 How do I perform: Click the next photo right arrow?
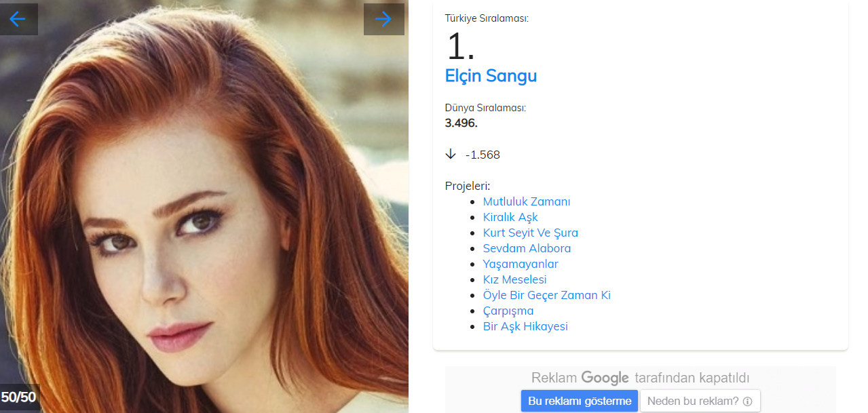click(x=383, y=19)
